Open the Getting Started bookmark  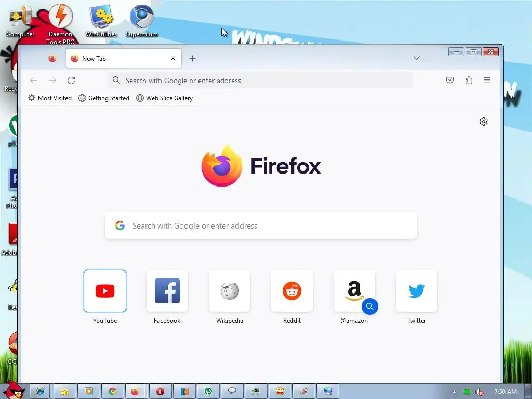[104, 98]
